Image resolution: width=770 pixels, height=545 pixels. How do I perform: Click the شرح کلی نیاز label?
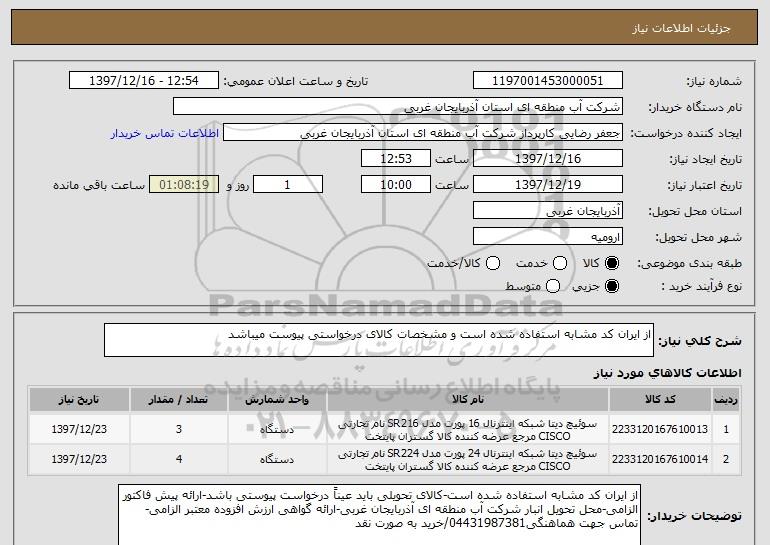[700, 341]
